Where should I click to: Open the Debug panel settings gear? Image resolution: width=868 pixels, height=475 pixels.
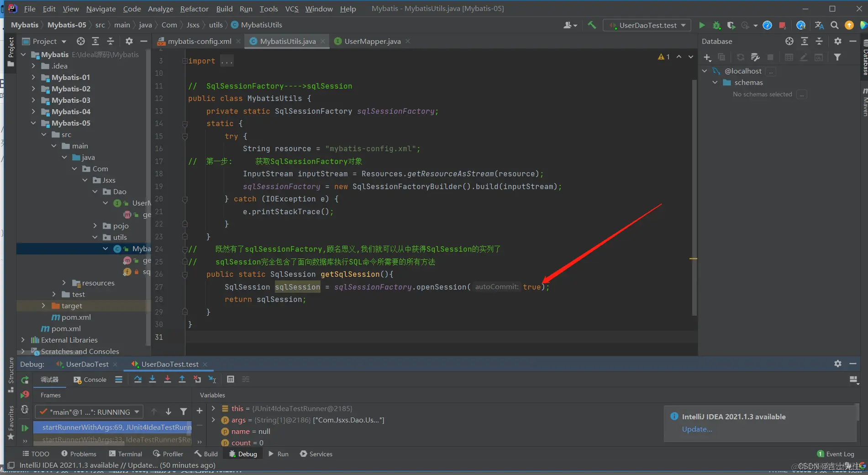837,364
